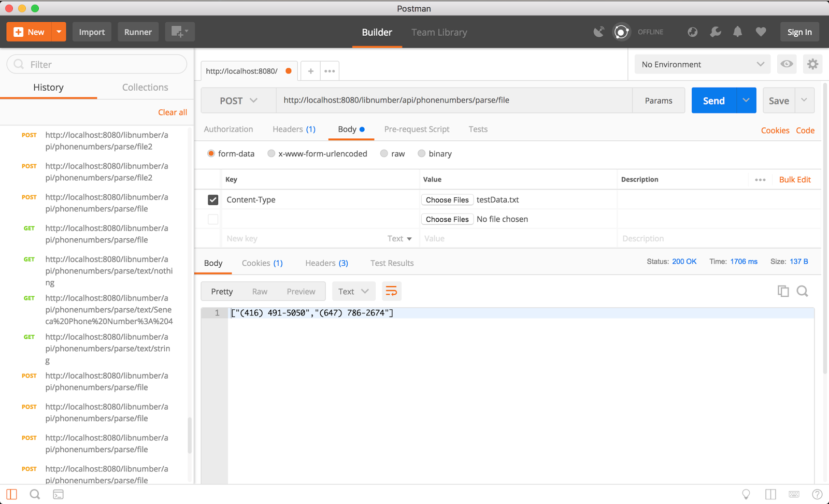The height and width of the screenshot is (504, 829).
Task: Click the wrench settings icon
Action: (716, 32)
